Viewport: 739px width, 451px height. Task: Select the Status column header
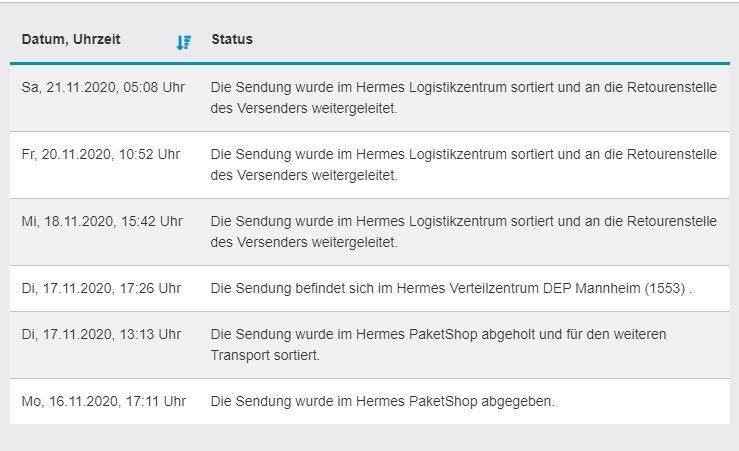pos(232,39)
